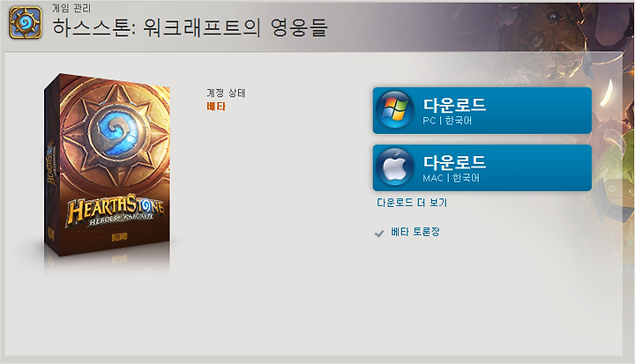The image size is (635, 364).
Task: Expand 다운로드 더 보기 options
Action: click(412, 203)
